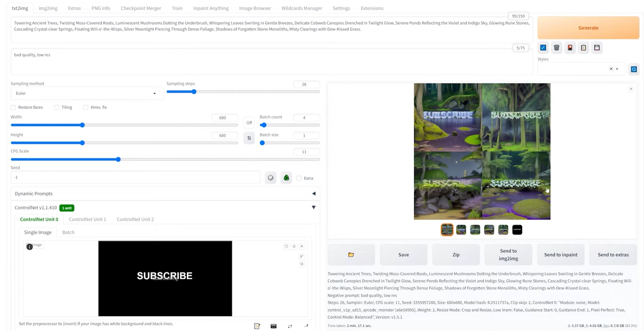
Task: Click the red extra networks card icon
Action: (x=570, y=48)
